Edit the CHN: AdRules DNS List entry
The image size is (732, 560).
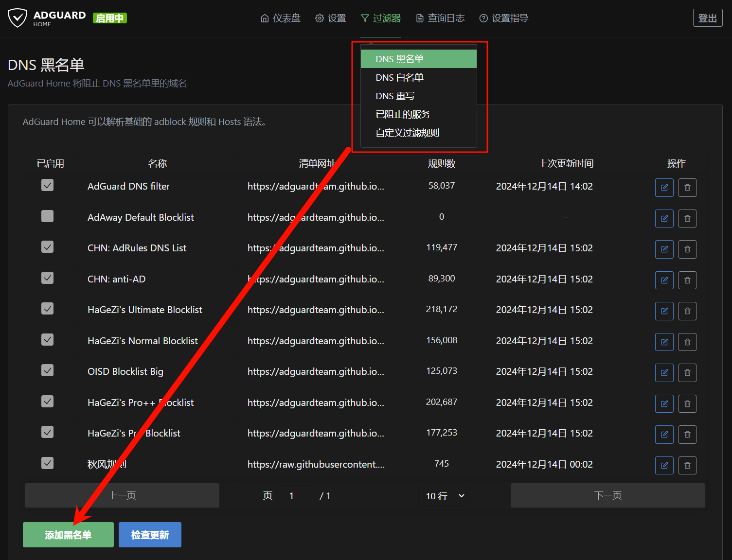click(664, 249)
